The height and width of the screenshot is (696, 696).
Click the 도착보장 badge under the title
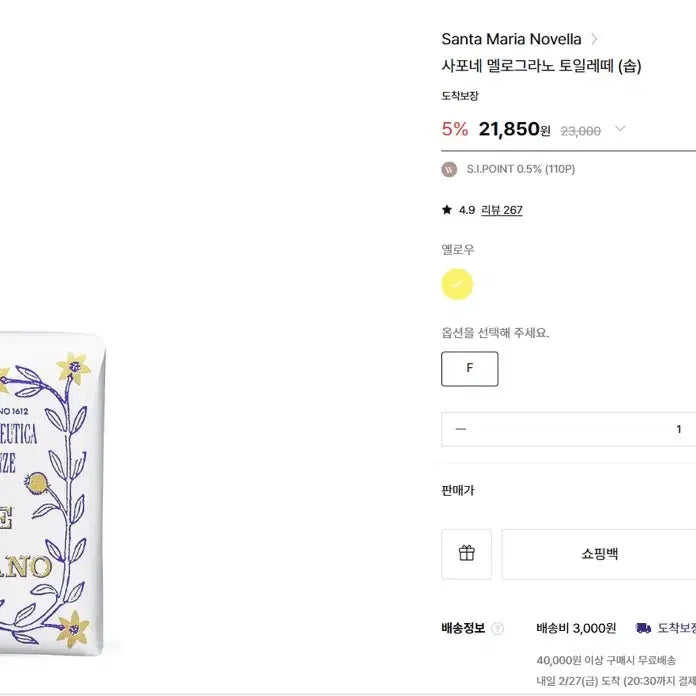[x=460, y=96]
